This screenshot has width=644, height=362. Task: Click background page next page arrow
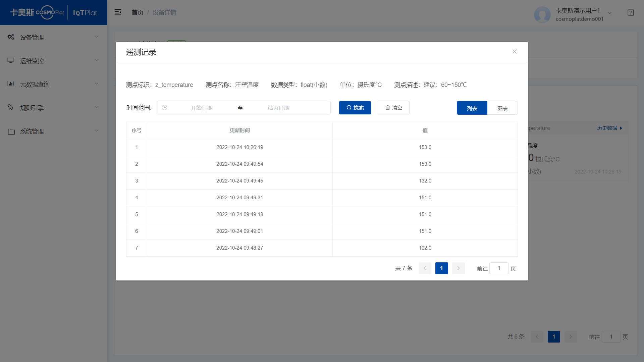571,337
